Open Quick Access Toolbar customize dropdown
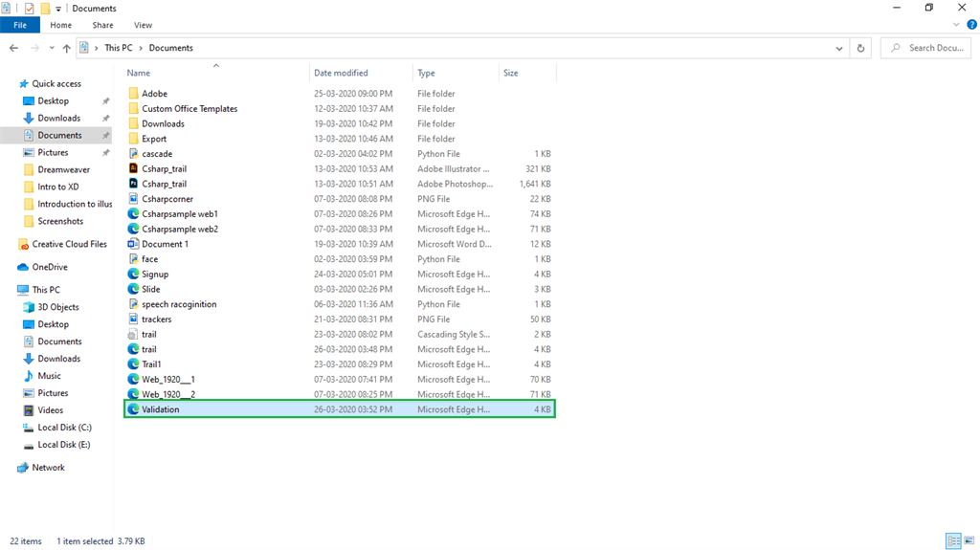The image size is (980, 550). pyautogui.click(x=58, y=9)
